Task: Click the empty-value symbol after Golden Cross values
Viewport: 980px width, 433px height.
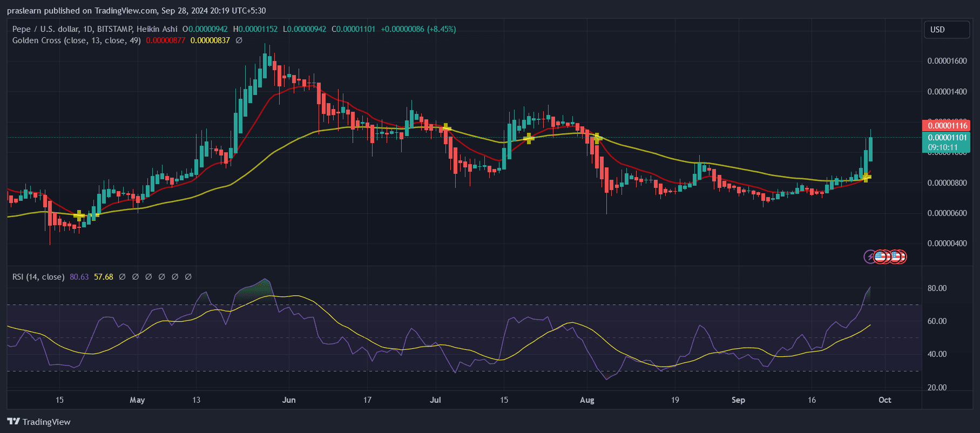Action: point(239,40)
